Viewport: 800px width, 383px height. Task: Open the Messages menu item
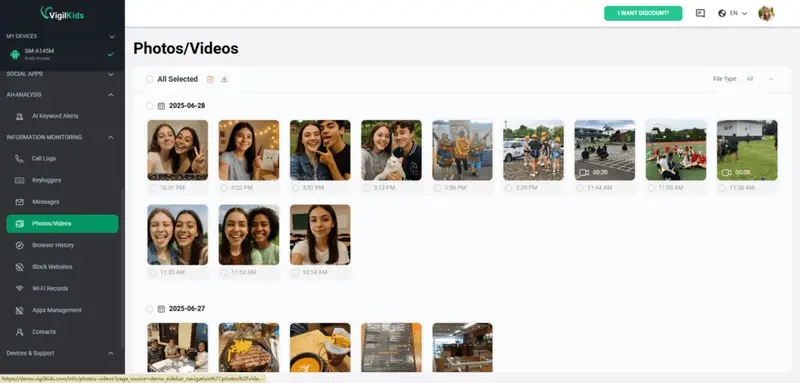[x=62, y=202]
